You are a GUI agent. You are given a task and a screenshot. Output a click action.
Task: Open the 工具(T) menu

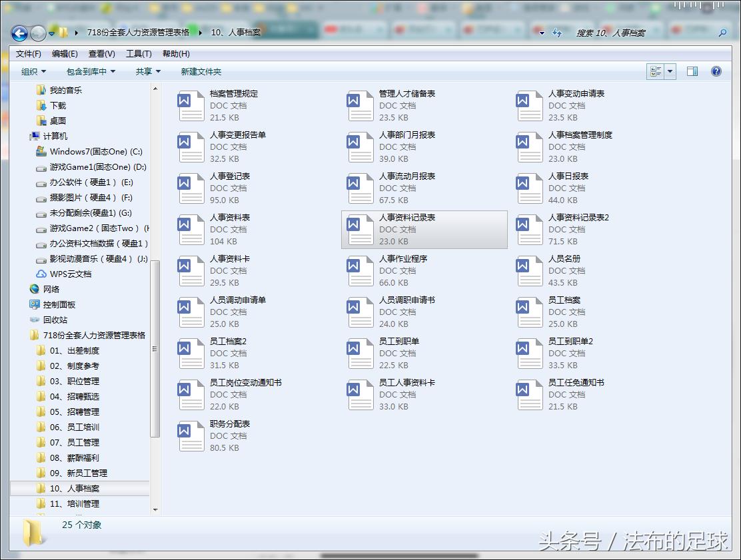pos(140,53)
